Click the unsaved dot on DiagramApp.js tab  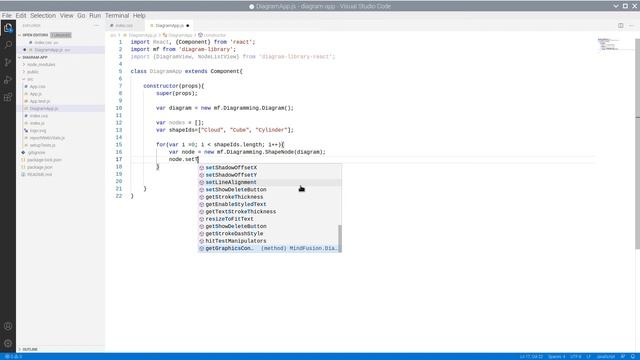click(188, 26)
